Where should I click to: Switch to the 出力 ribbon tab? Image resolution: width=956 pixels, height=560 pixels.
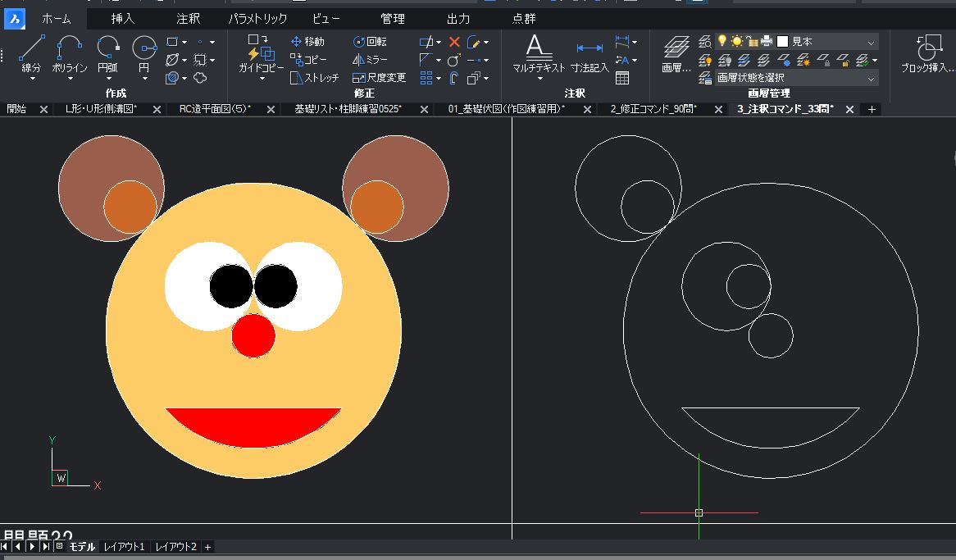click(458, 19)
